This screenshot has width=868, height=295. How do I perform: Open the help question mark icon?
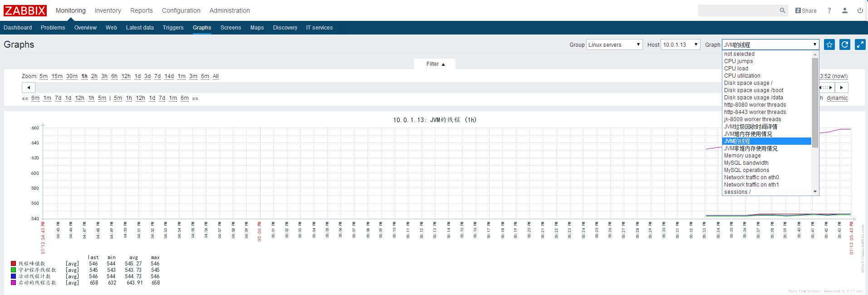click(x=829, y=10)
